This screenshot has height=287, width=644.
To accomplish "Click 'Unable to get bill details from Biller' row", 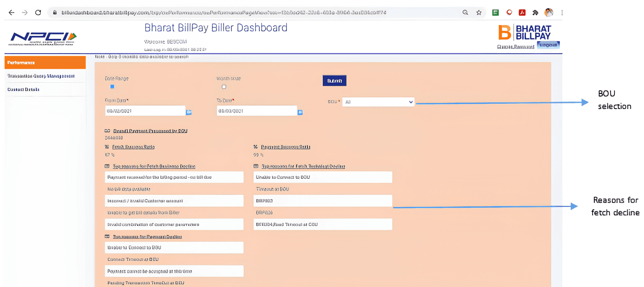I will 174,213.
